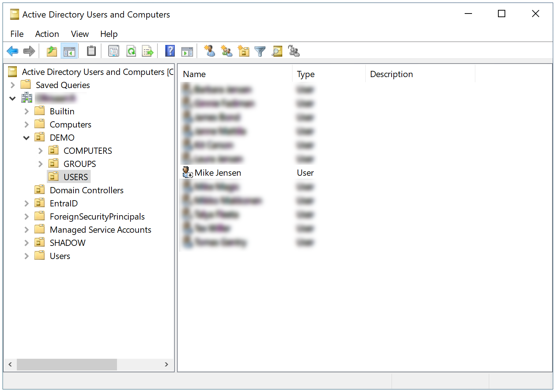
Task: Open the Action menu
Action: (x=47, y=34)
